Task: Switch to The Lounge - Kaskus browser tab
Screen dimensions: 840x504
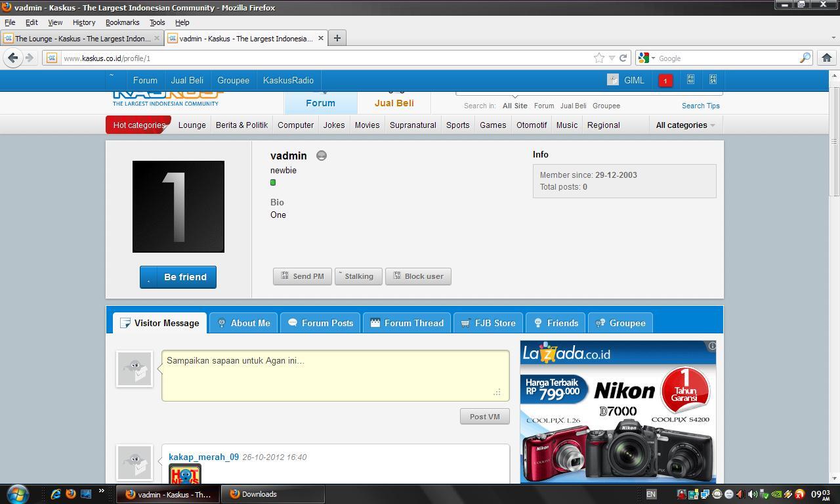Action: (82, 38)
